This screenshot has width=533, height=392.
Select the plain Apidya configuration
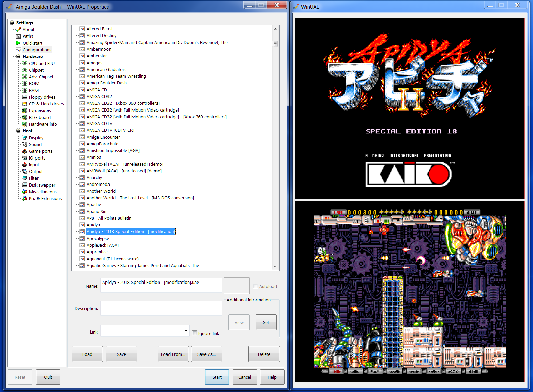(x=93, y=225)
